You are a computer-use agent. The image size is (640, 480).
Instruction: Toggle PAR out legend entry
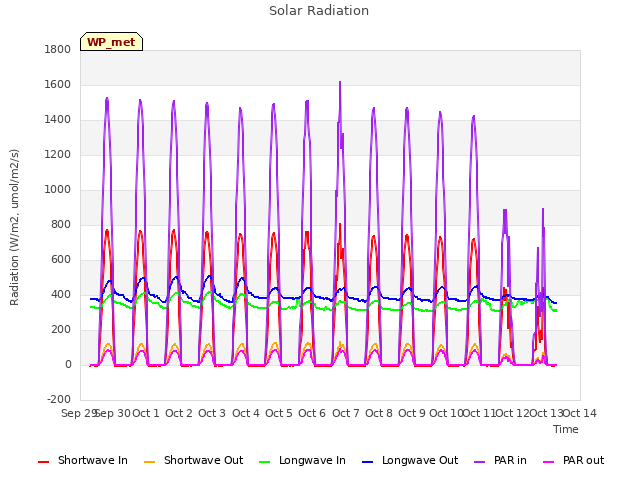point(573,460)
